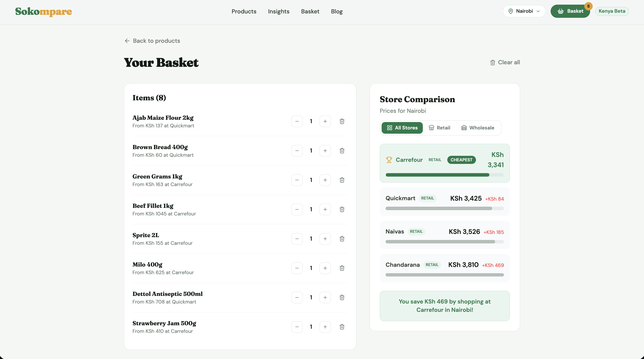Click the basket count badge showing 8
Image resolution: width=644 pixels, height=359 pixels.
click(588, 6)
